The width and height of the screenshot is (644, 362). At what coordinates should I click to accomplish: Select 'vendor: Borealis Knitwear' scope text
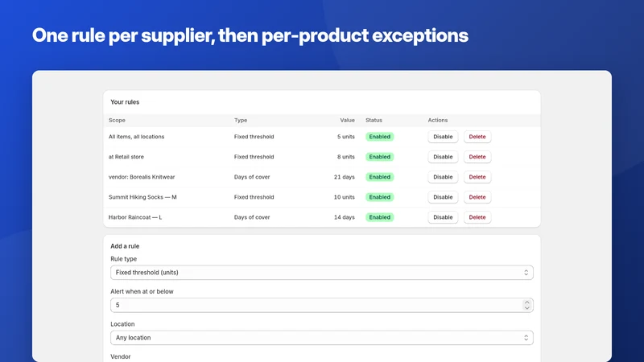142,177
